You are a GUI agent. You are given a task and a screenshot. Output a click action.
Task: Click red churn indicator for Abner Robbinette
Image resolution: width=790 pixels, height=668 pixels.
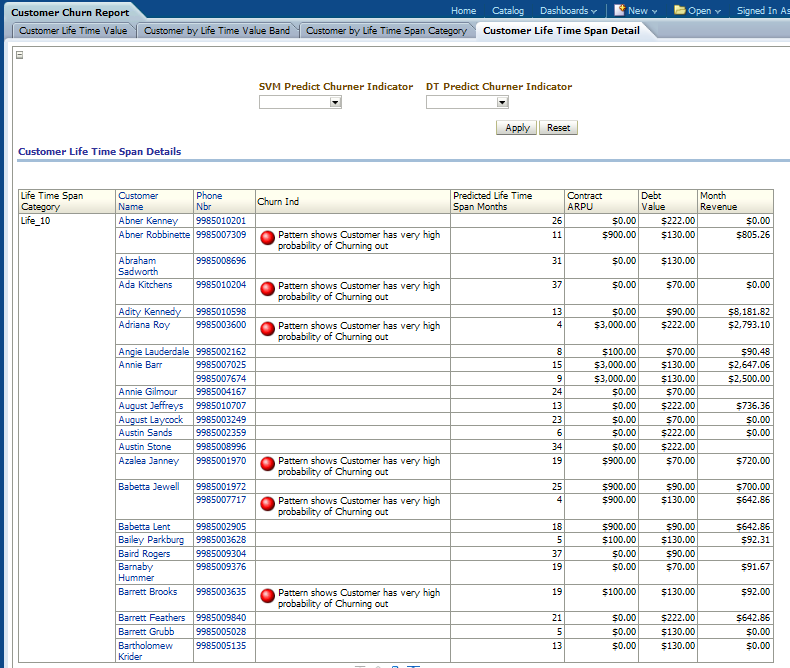tap(267, 239)
